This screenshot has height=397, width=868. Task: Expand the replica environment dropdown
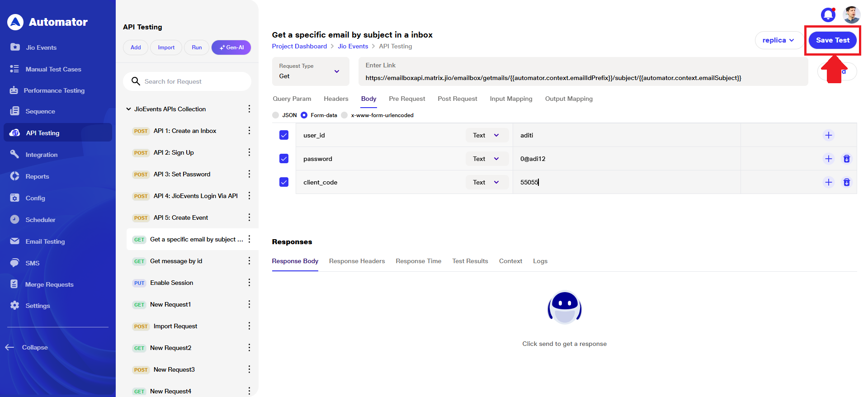point(778,40)
